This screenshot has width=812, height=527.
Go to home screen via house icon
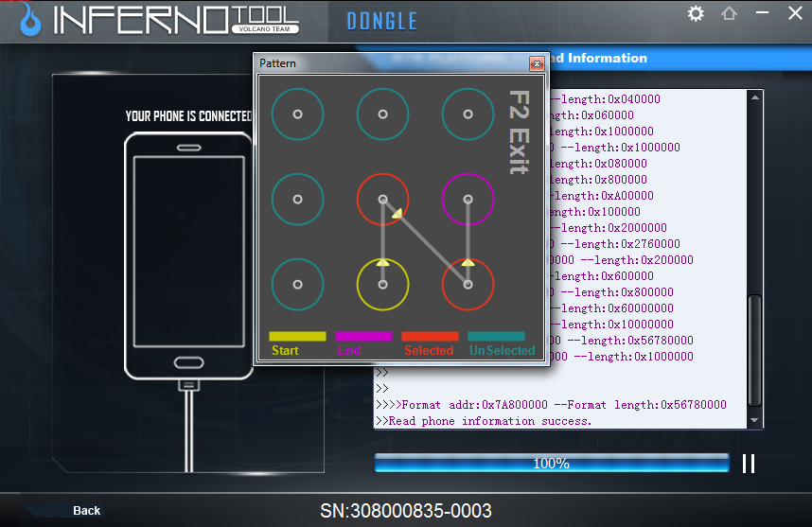[729, 13]
